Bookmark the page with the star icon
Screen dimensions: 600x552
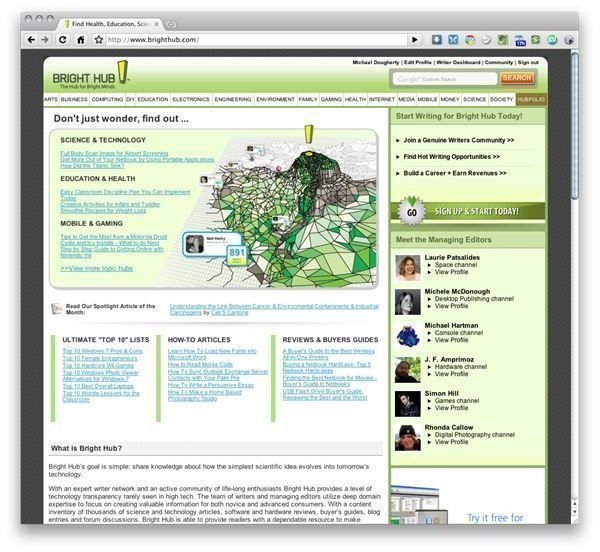pos(99,39)
